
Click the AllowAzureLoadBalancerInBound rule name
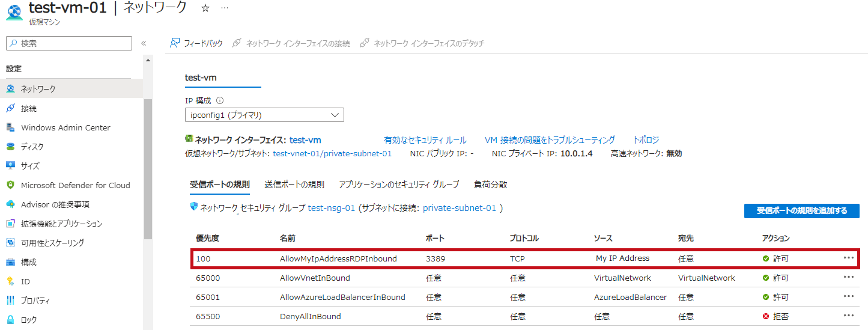[x=342, y=297]
